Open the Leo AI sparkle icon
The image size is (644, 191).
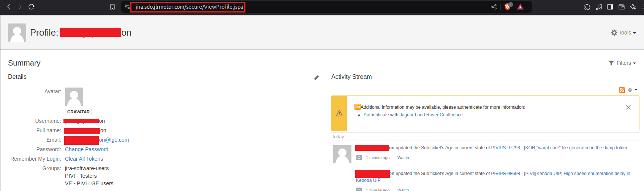(x=633, y=7)
